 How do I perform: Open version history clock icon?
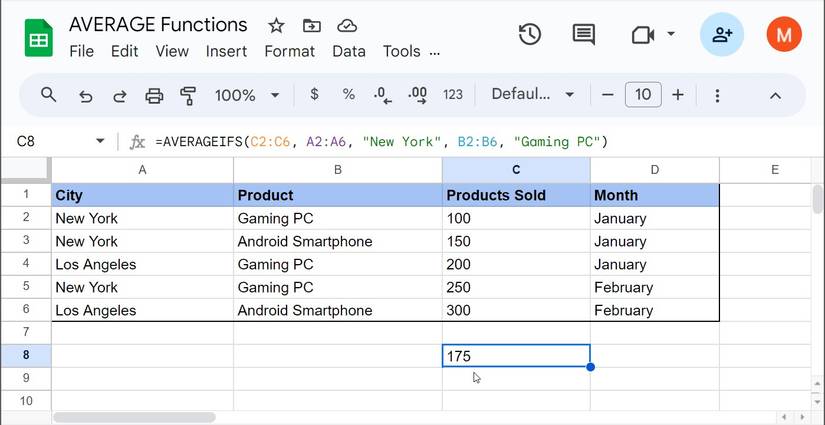529,34
